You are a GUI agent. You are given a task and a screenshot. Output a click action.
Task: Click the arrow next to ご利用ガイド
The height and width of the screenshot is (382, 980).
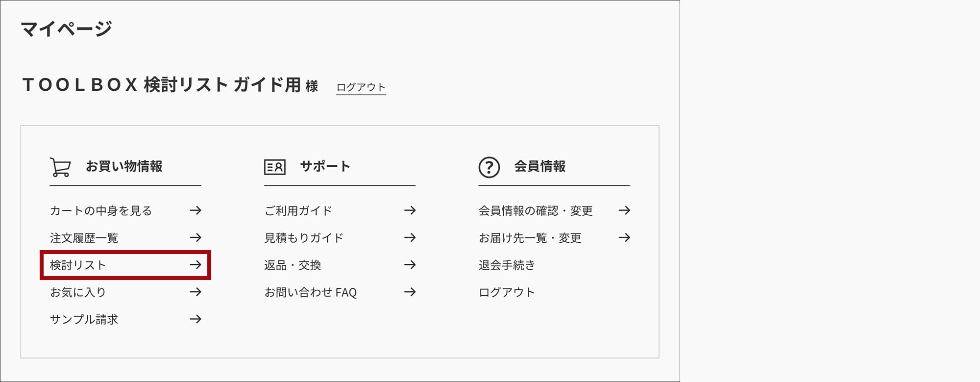coord(410,210)
